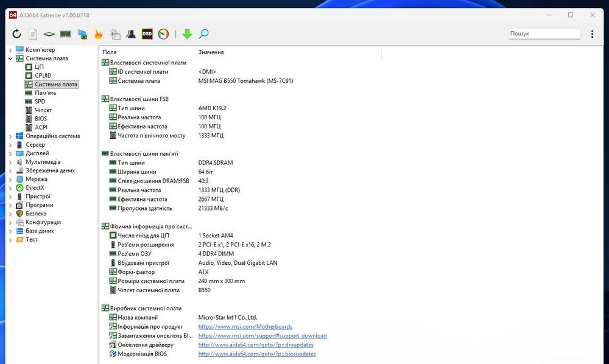The image size is (609, 364).
Task: Click the memory module toolbar icon
Action: pos(65,34)
